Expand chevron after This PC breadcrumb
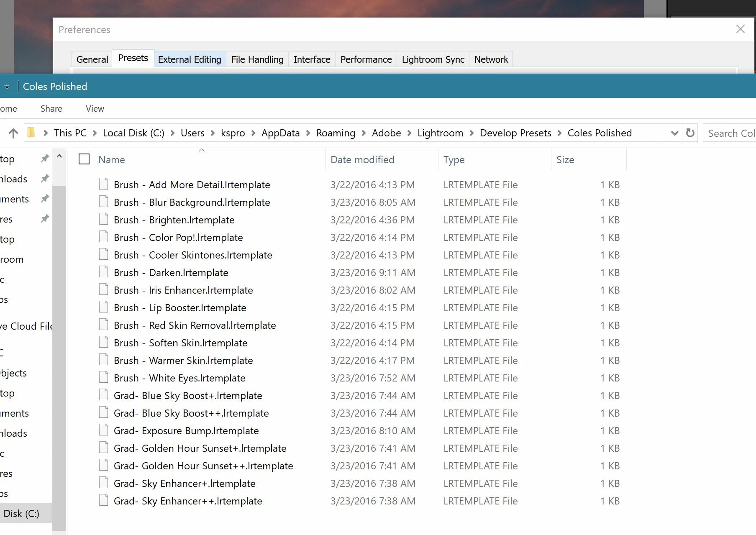The image size is (756, 535). (95, 133)
